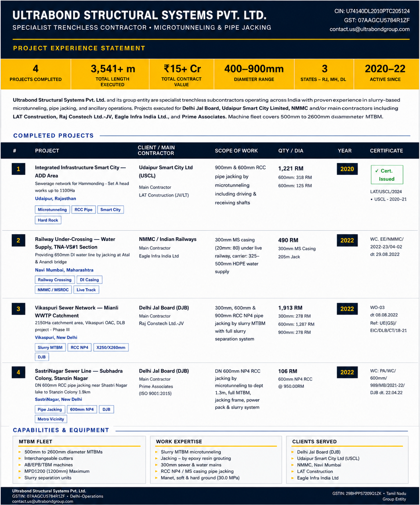420x505 pixels.
Task: Click the COMPLETED PROJECTS section heading
Action: pyautogui.click(x=54, y=136)
